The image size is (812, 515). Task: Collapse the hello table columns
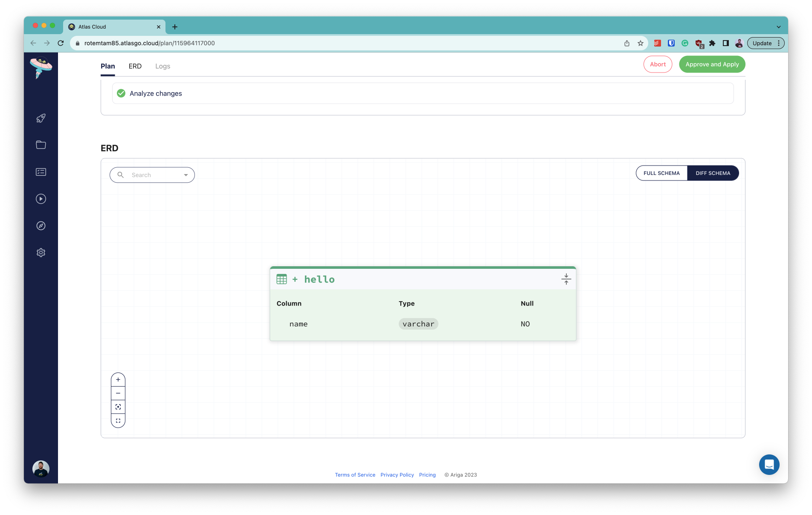click(566, 279)
